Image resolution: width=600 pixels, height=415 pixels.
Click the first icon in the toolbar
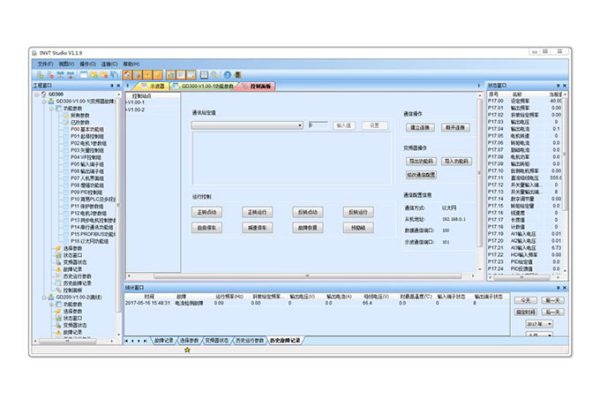(38, 74)
